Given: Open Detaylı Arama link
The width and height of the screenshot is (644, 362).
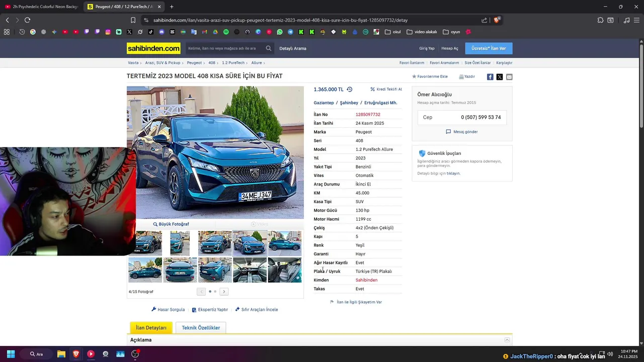Looking at the screenshot, I should 293,48.
